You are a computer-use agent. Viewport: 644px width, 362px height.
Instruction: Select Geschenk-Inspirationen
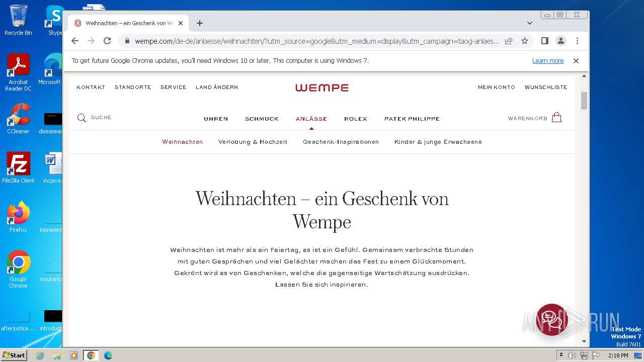(x=341, y=142)
